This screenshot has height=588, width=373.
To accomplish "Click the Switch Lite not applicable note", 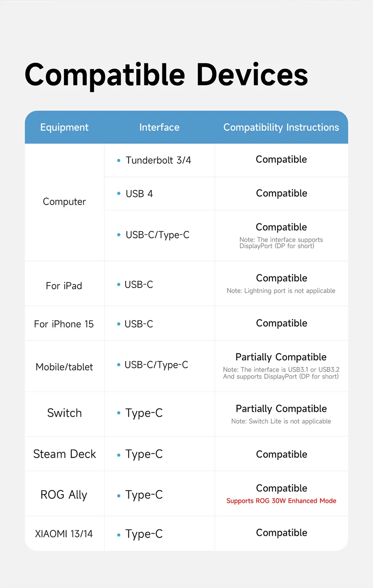I will tap(281, 422).
